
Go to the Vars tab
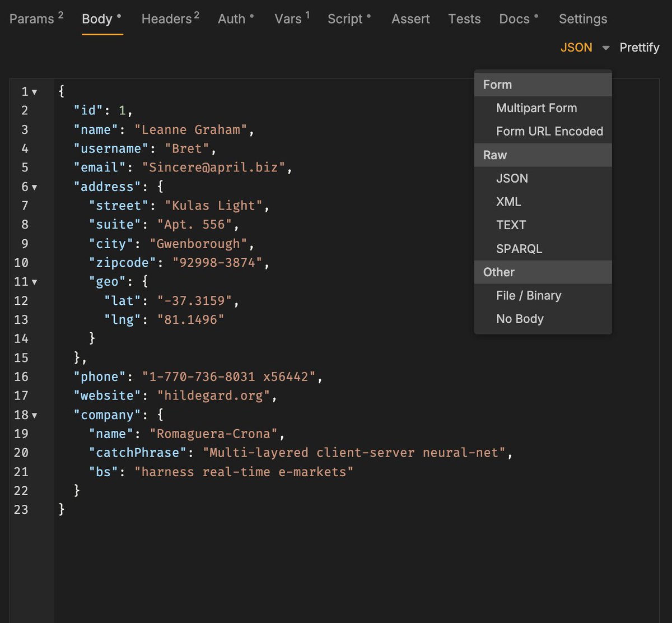point(292,18)
